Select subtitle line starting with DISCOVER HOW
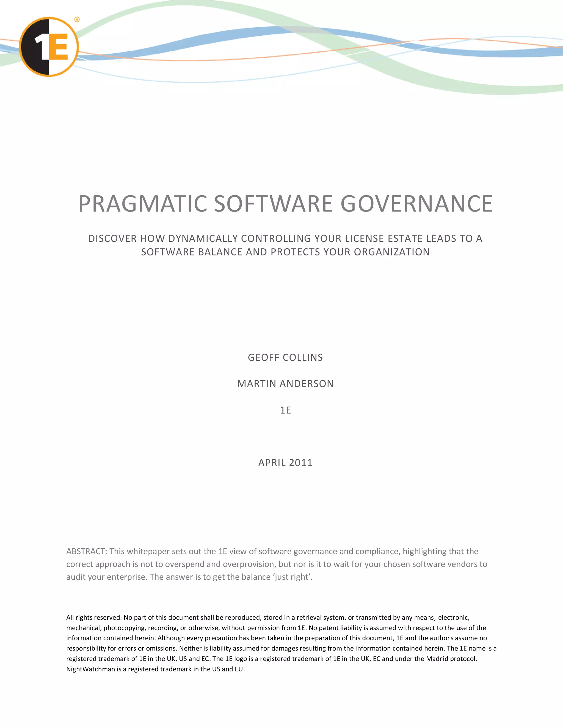 click(285, 238)
